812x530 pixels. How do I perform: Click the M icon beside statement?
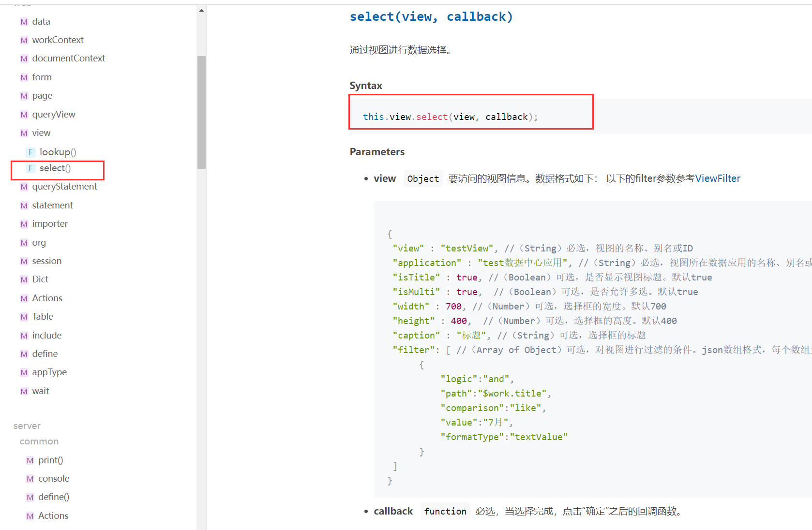tap(24, 206)
